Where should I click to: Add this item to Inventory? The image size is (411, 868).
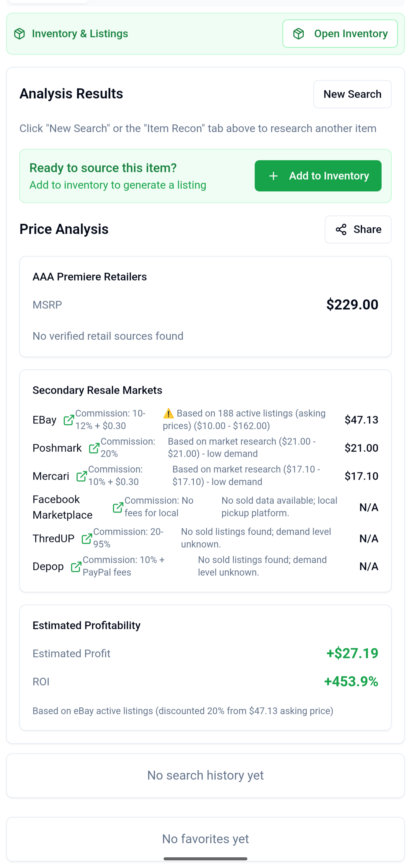(318, 176)
